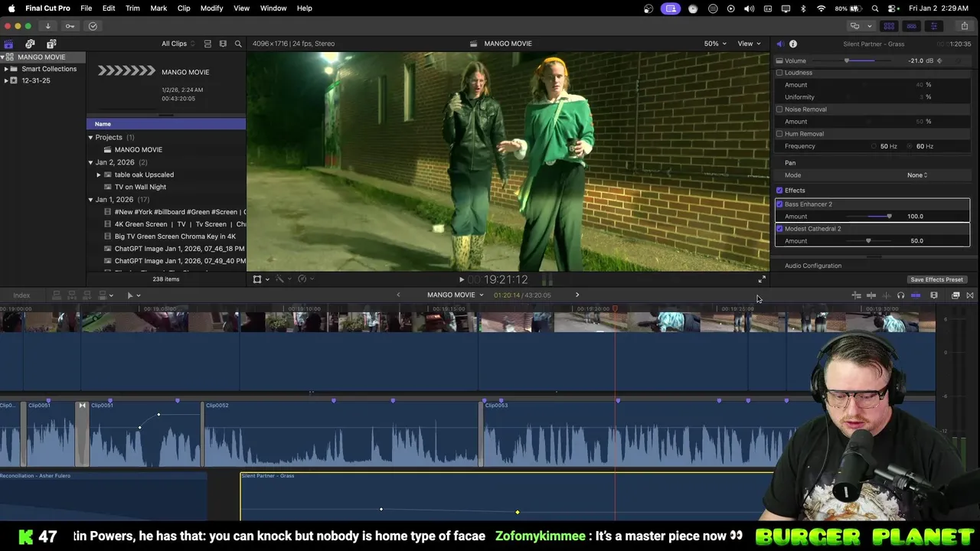Image resolution: width=980 pixels, height=551 pixels.
Task: Open the All Clips filter dropdown
Action: click(178, 44)
